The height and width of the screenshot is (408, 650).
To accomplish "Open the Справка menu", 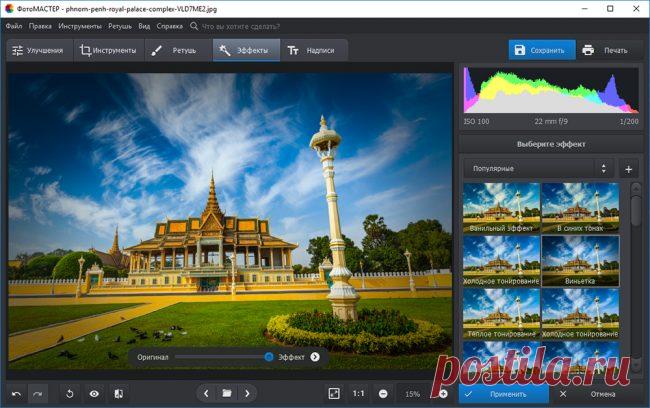I will coord(170,26).
